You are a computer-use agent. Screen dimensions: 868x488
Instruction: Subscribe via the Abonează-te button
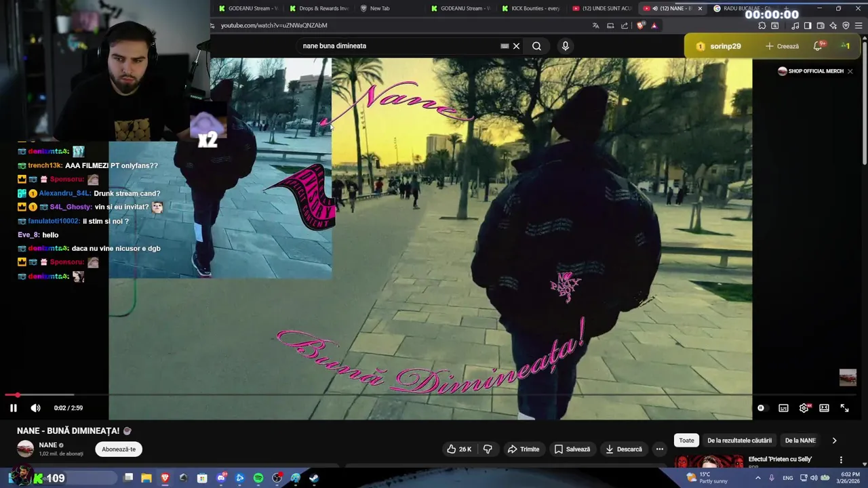coord(119,449)
